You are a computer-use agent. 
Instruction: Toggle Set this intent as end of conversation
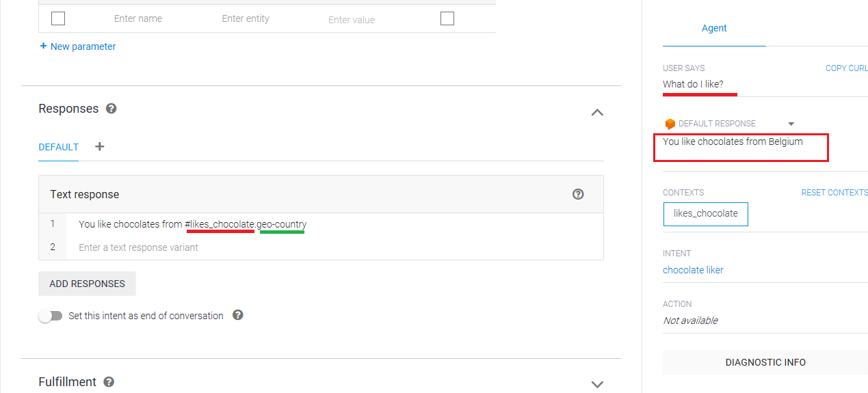click(x=50, y=316)
